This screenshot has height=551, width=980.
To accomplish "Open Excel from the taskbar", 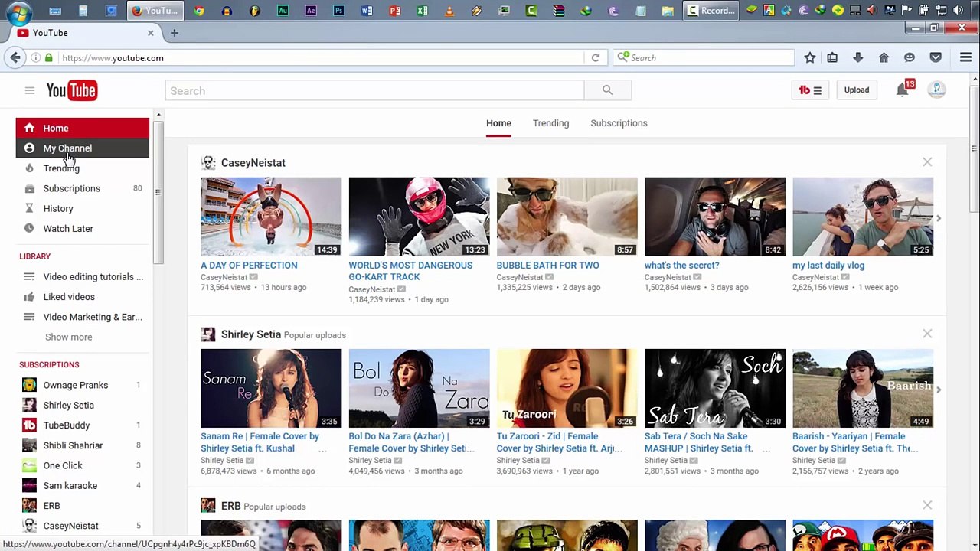I will point(422,11).
